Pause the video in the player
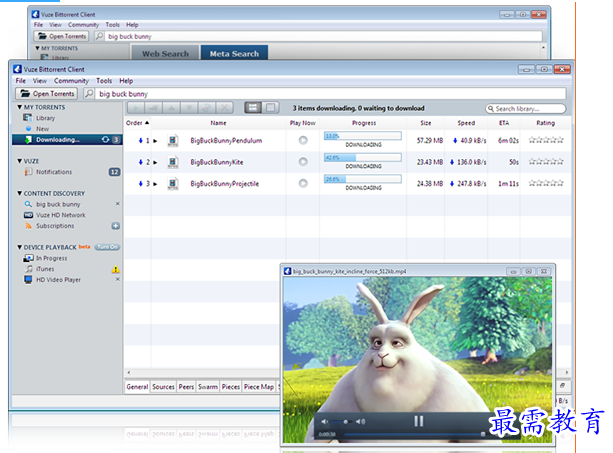This screenshot has height=453, width=613. 419,421
